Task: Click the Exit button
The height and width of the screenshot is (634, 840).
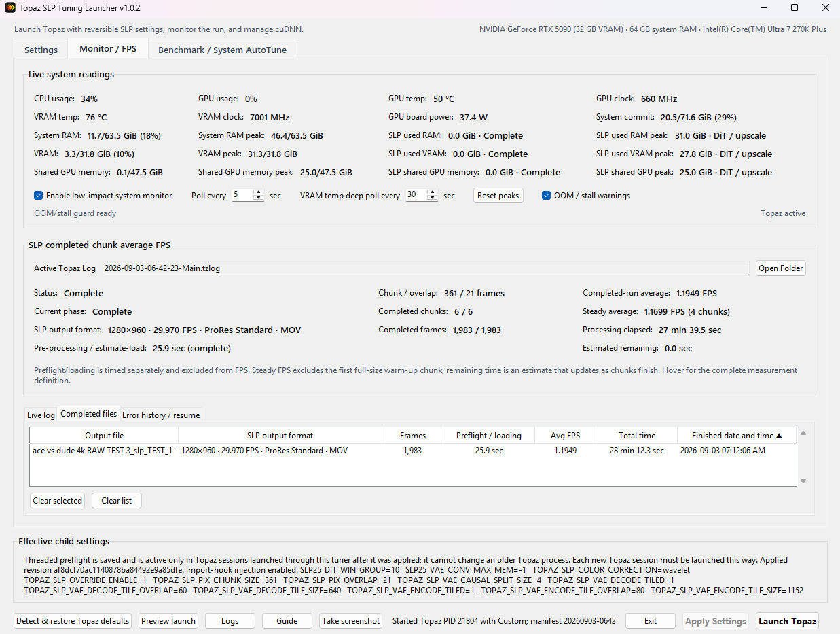Action: [x=651, y=621]
